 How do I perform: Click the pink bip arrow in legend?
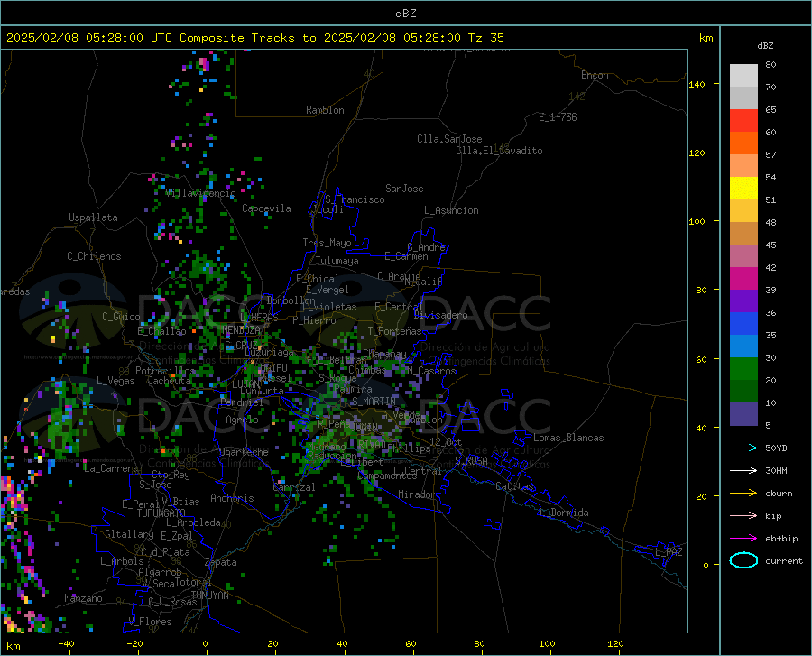coord(743,516)
